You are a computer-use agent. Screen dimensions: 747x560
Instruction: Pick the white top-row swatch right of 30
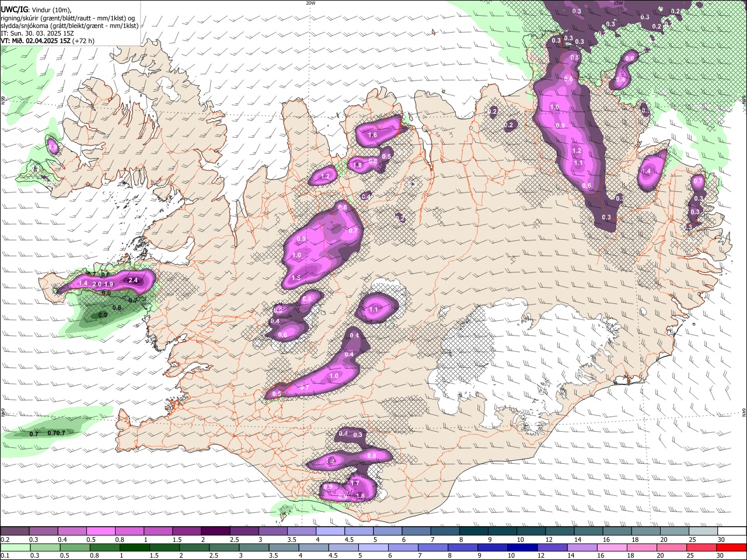coord(732,531)
